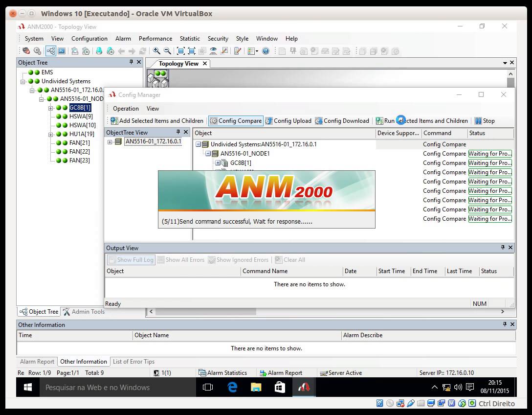532x415 pixels.
Task: Click the VirtualBox hard disk status icon
Action: 380,403
